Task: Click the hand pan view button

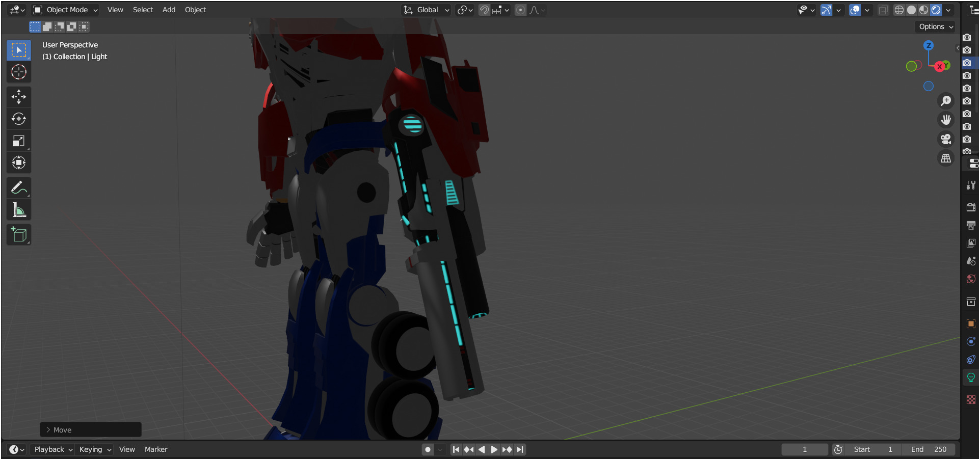Action: coord(946,120)
